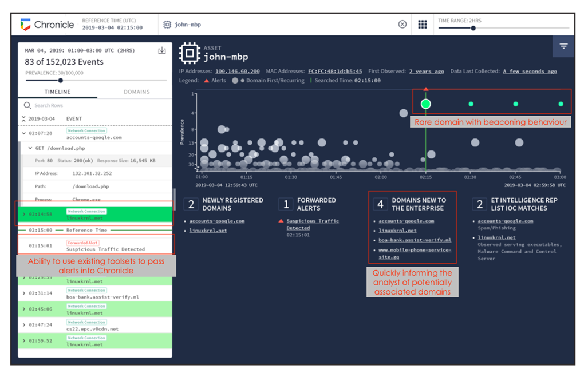Open the Suspicious Traffic Detected alert link
Viewport: 588px width, 377px height.
pos(313,224)
